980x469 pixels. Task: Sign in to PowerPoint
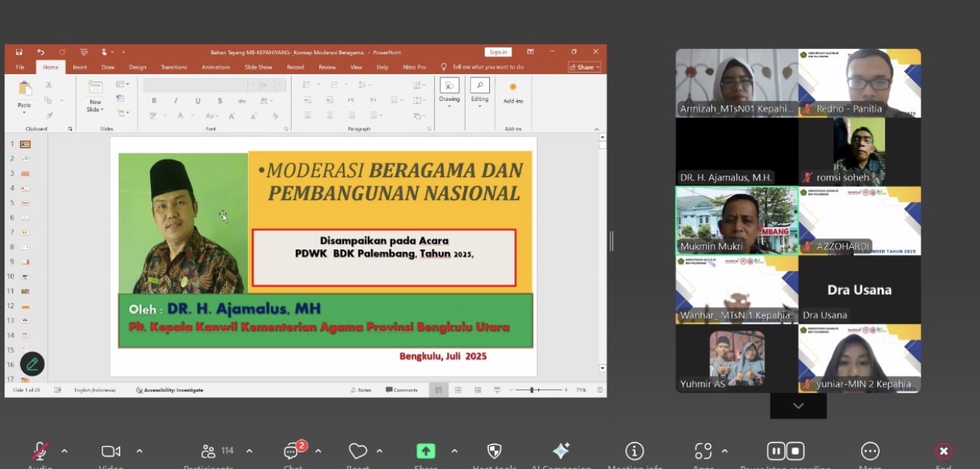[497, 51]
